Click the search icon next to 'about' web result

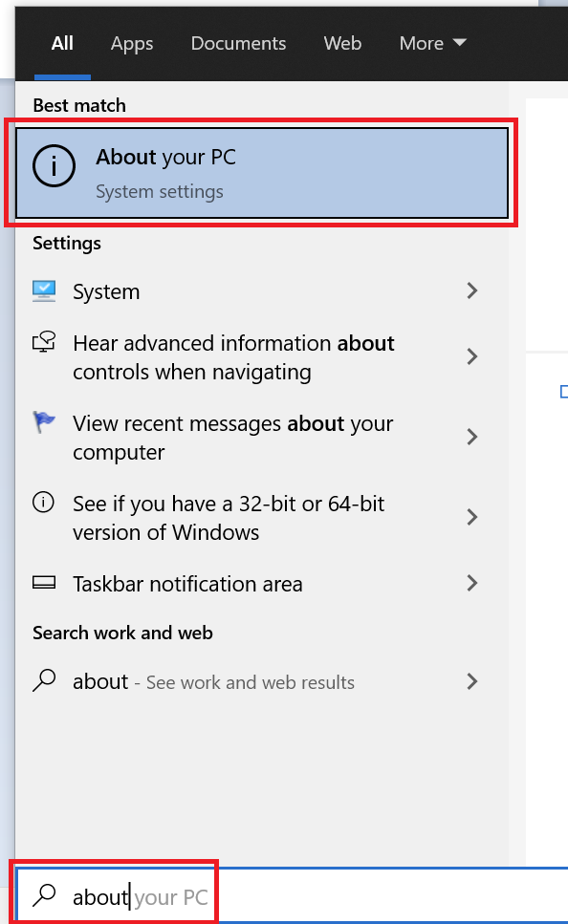click(x=43, y=681)
